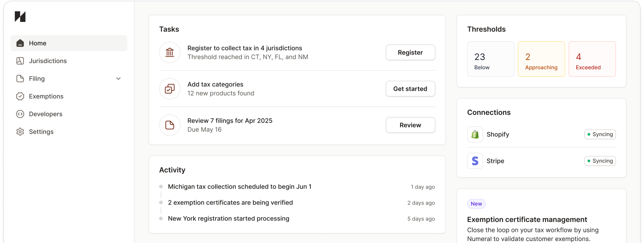The image size is (644, 243).
Task: Click the Developers code icon
Action: coord(20,114)
